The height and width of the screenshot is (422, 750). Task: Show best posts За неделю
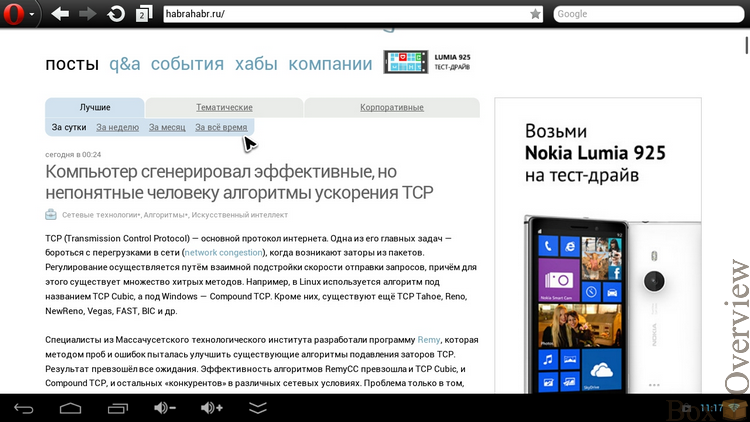(x=118, y=127)
